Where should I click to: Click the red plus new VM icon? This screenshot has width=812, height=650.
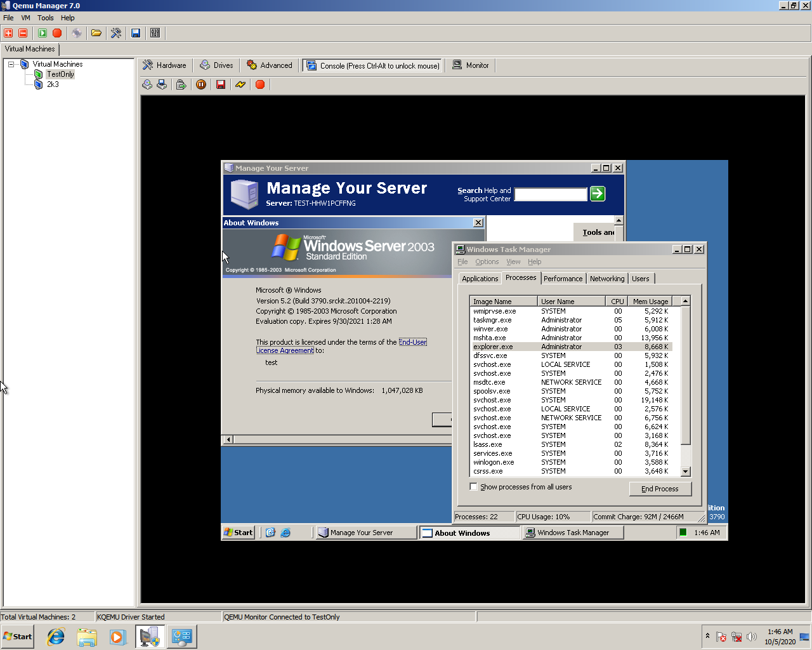(8, 33)
